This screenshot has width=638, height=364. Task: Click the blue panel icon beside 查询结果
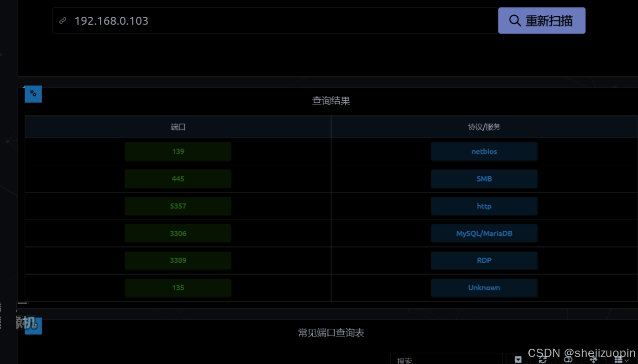[33, 94]
